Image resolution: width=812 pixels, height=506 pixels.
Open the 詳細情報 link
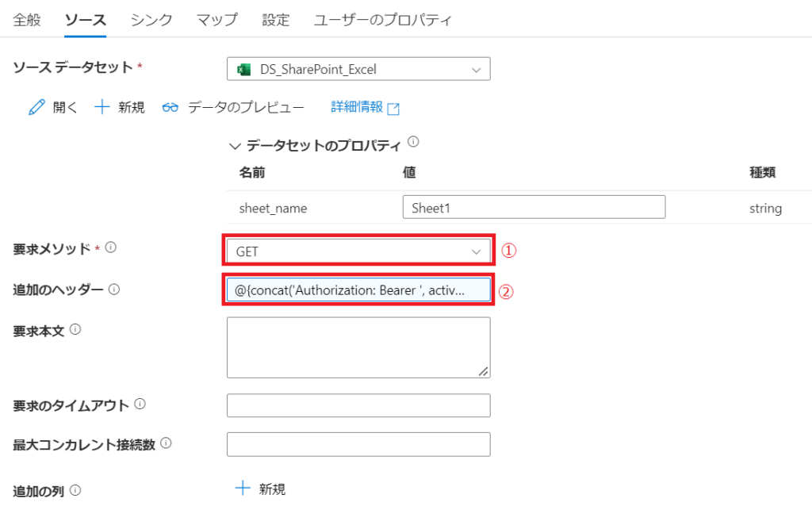(357, 107)
